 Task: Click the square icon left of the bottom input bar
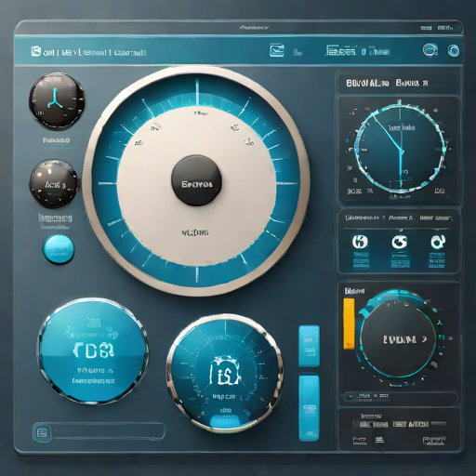coord(42,432)
